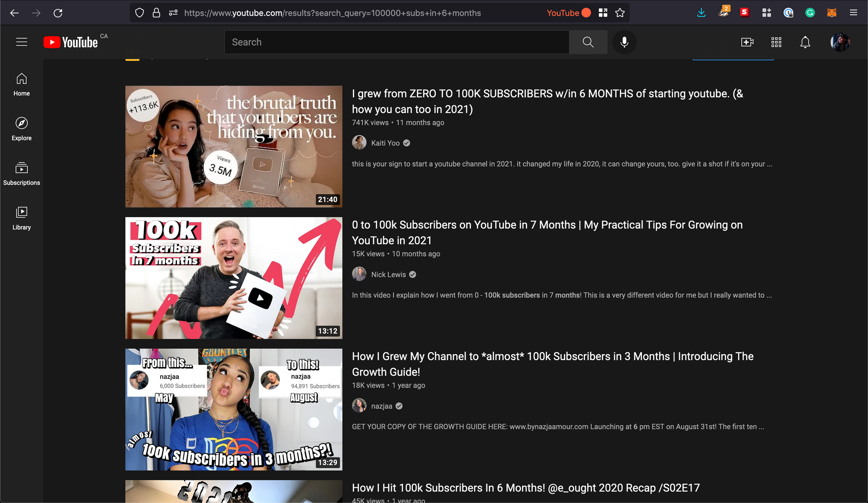Open Library in the sidebar
Screen dimensions: 868x503
pyautogui.click(x=22, y=218)
